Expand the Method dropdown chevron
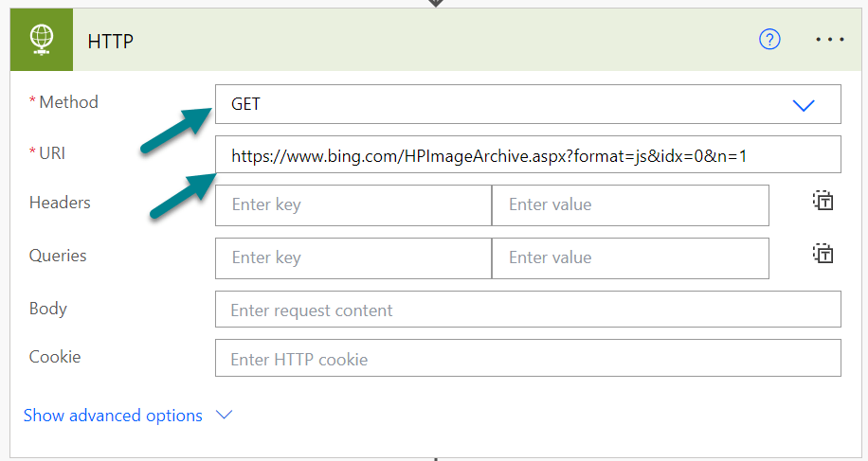Viewport: 868px width, 461px height. pyautogui.click(x=804, y=105)
